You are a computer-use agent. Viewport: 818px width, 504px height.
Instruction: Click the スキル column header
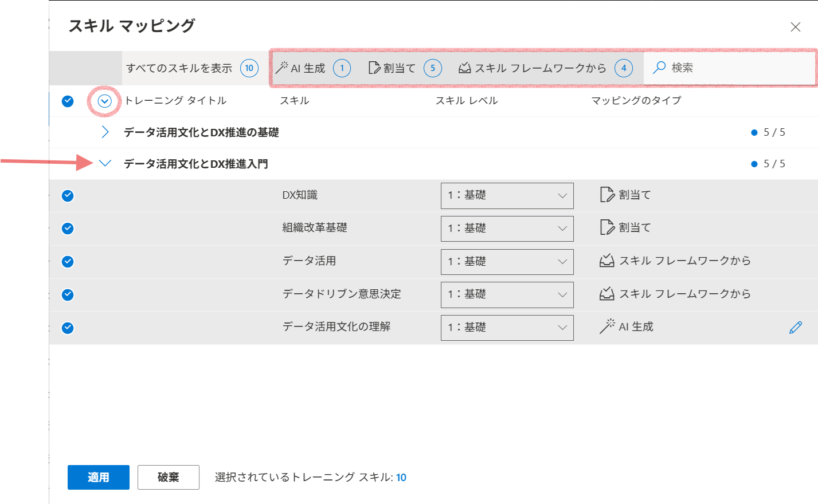(295, 101)
